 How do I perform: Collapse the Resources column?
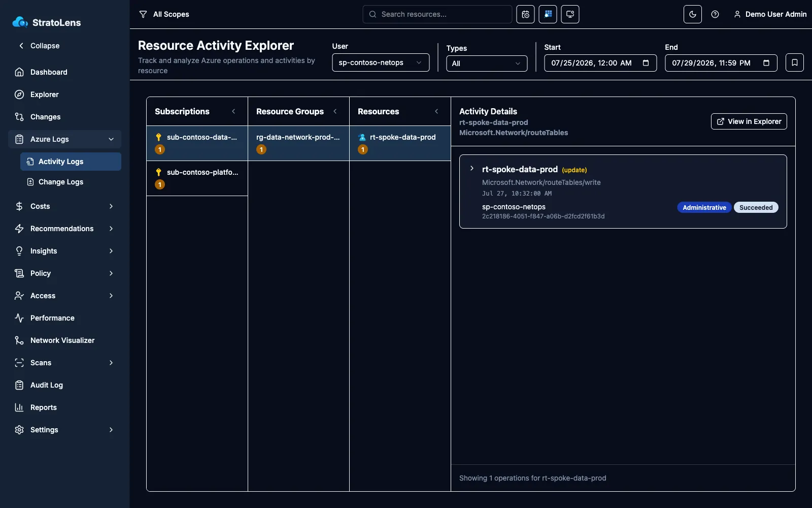click(x=436, y=111)
